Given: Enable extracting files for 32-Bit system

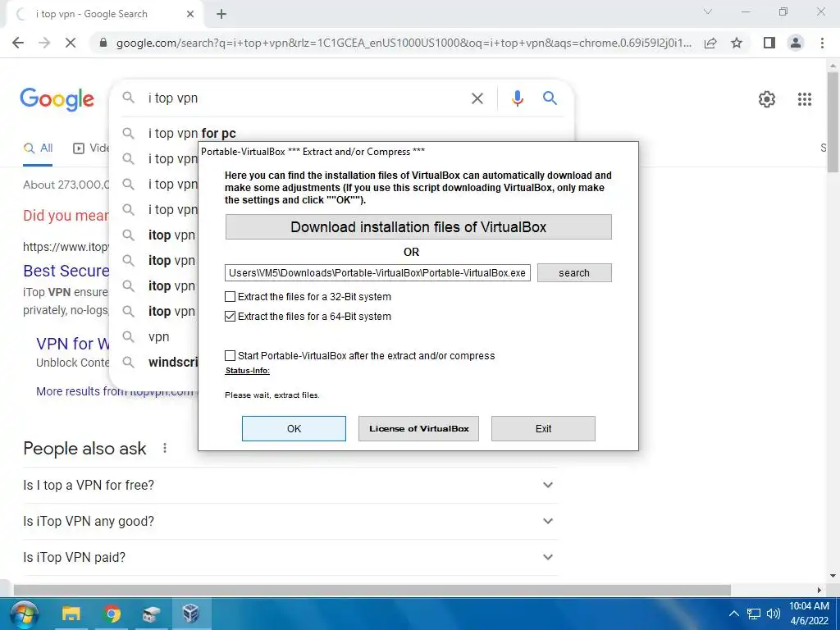Looking at the screenshot, I should point(230,297).
